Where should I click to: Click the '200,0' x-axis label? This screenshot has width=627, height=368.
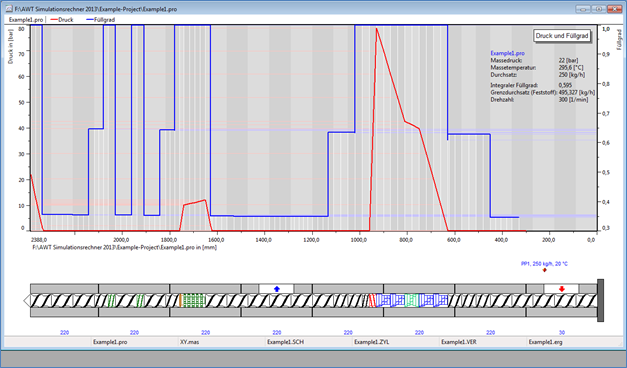coord(549,240)
